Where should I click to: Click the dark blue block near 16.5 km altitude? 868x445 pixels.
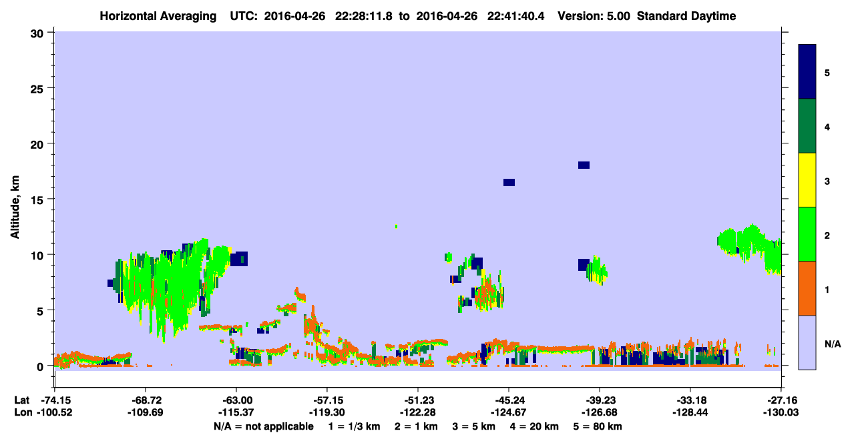pyautogui.click(x=509, y=182)
